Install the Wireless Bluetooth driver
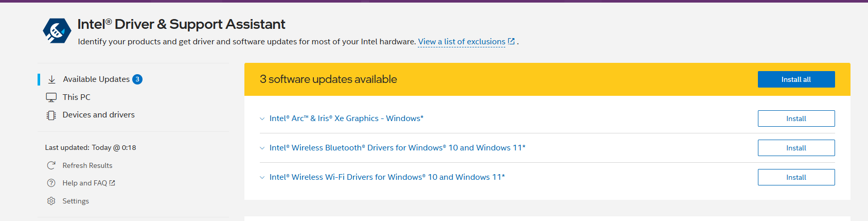Viewport: 868px width, 221px height. 796,148
